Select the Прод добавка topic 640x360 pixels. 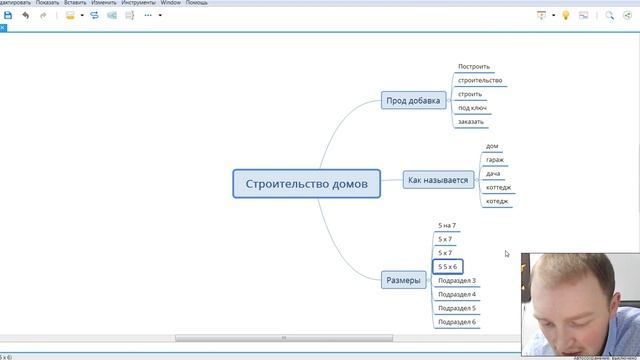click(x=413, y=100)
